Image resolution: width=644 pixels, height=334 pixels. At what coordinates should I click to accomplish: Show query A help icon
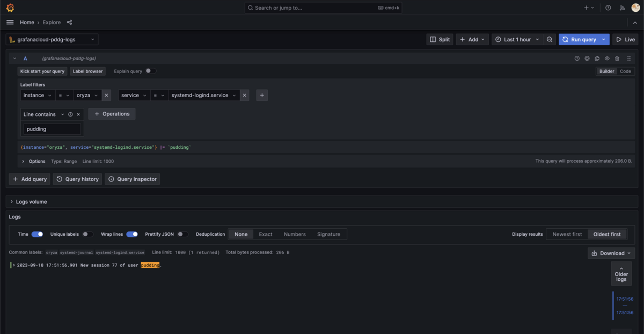[x=577, y=59]
